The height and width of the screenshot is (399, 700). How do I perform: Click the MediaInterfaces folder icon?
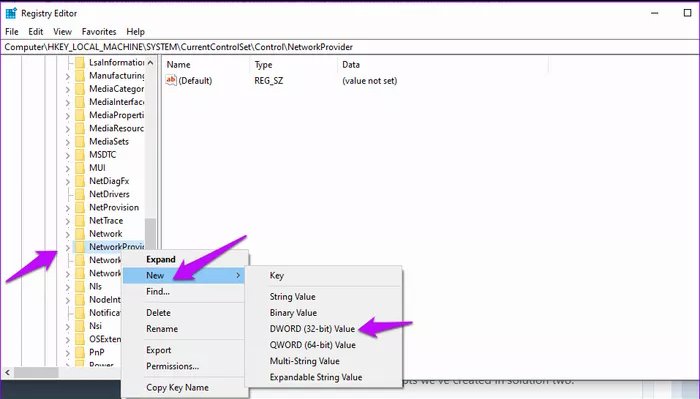click(80, 102)
